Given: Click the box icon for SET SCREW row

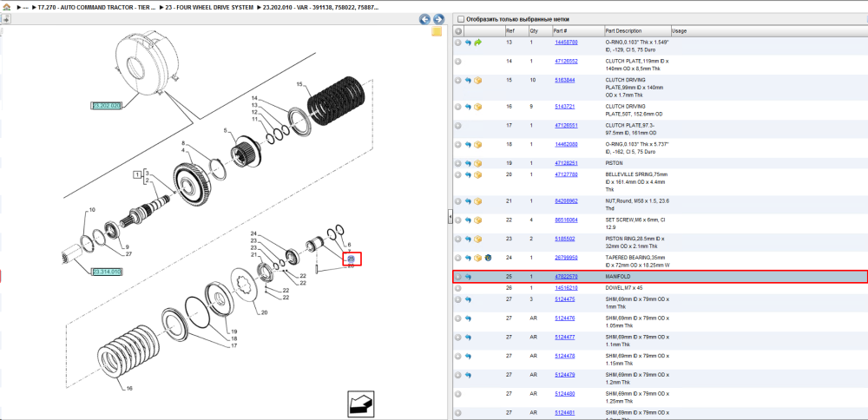Looking at the screenshot, I should point(477,220).
